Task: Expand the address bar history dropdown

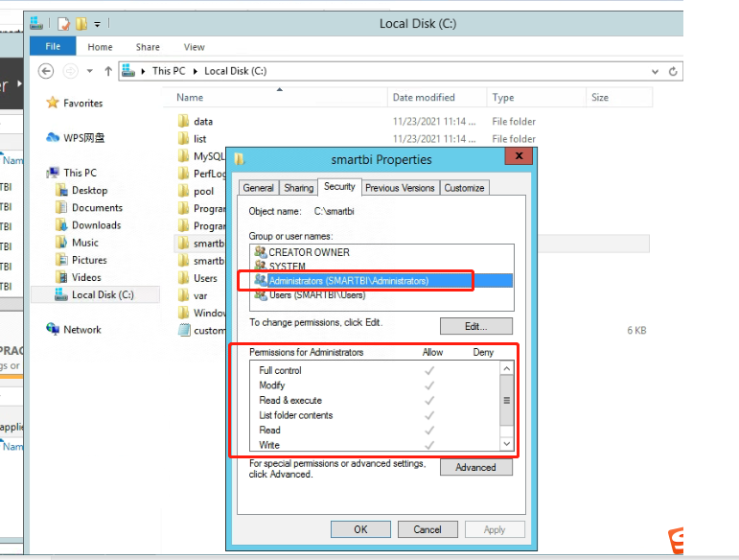Action: (x=655, y=72)
